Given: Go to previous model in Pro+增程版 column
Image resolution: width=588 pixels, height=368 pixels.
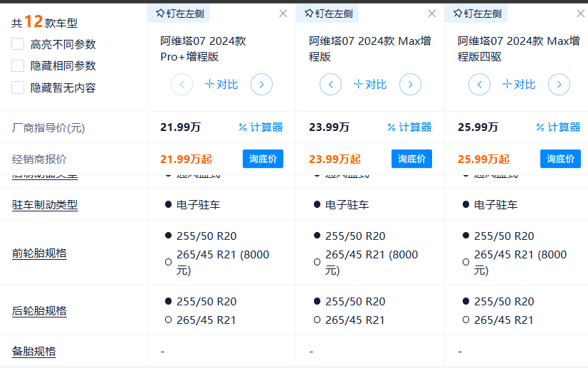Looking at the screenshot, I should pyautogui.click(x=182, y=85).
